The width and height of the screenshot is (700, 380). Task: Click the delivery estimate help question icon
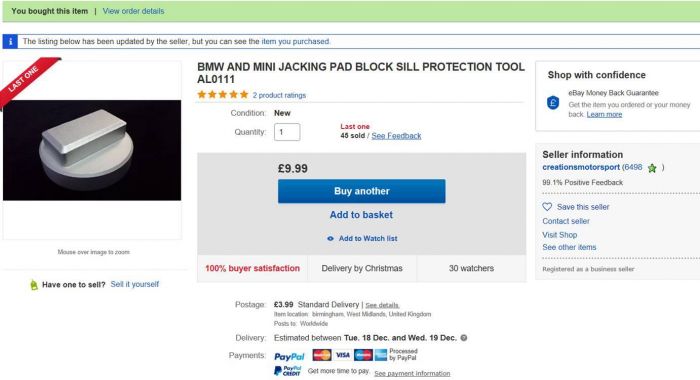tap(464, 338)
